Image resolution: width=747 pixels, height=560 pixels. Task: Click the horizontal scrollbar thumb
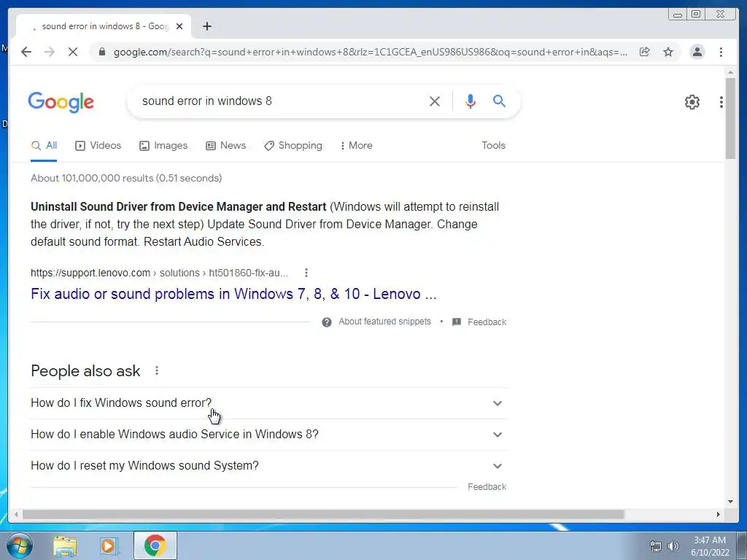323,514
